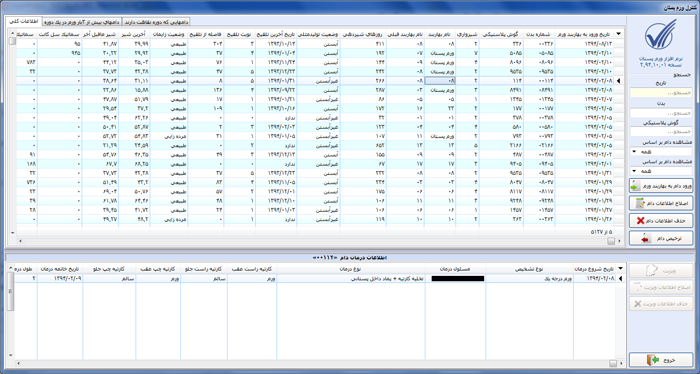Click the کارتیه راست جلو column header
This screenshot has height=374, width=700.
[x=204, y=269]
